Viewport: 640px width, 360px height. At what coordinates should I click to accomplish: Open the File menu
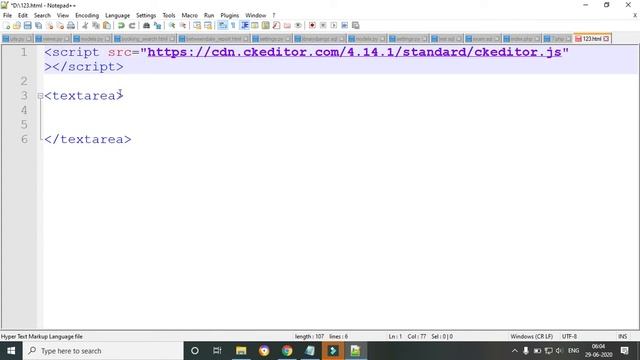pos(7,16)
